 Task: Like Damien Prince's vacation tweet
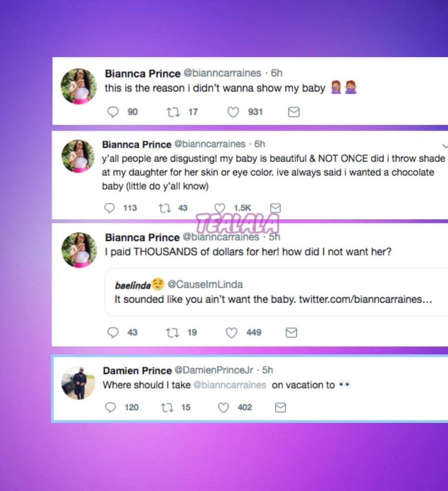click(x=224, y=408)
